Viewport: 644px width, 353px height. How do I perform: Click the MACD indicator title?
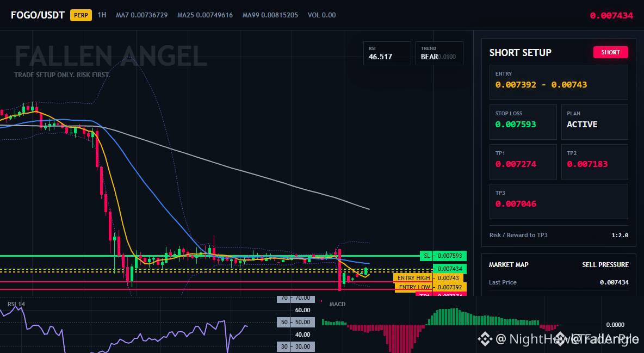click(337, 304)
